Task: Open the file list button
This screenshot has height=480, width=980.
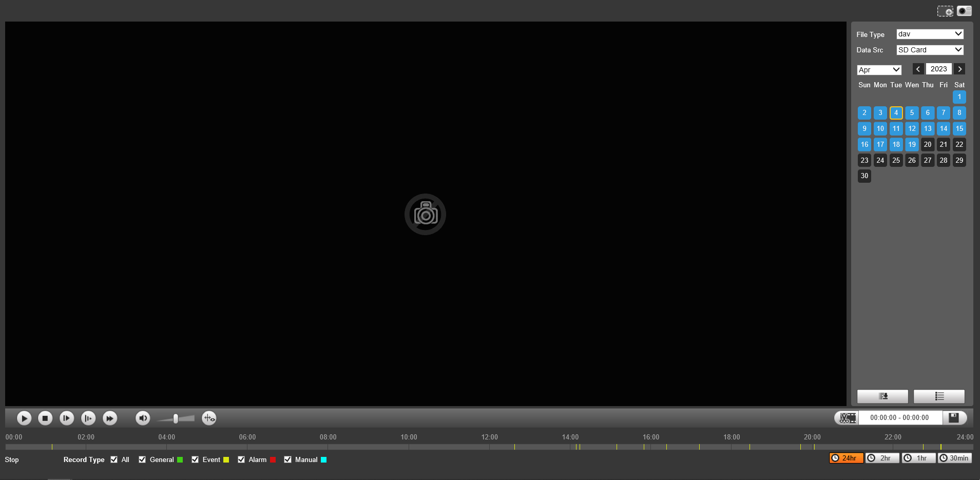Action: (939, 396)
